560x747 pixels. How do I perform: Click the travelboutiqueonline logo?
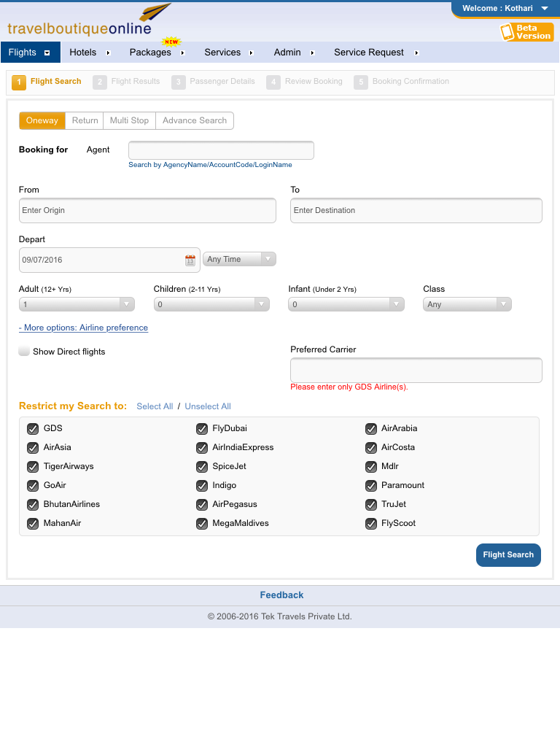tap(88, 20)
